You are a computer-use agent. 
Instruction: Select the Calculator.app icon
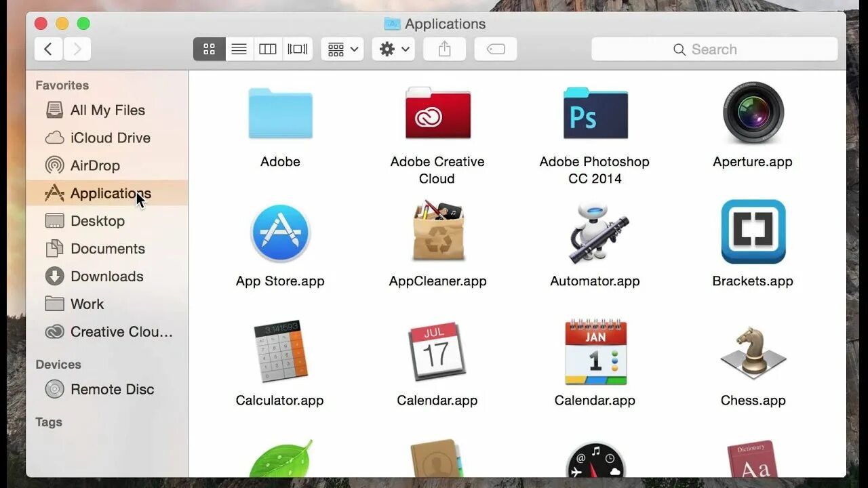pos(280,351)
